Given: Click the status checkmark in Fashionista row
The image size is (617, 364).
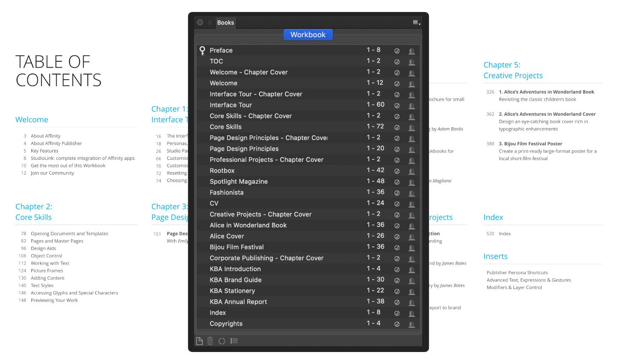Looking at the screenshot, I should pyautogui.click(x=397, y=193).
